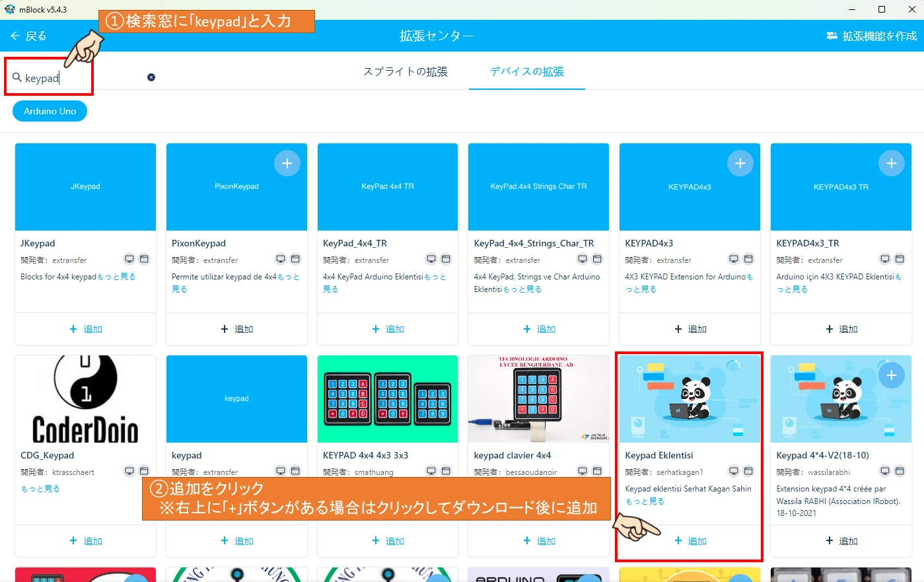Click Keypad 4*4-V2's monitor mode icon
Screen dimensions: 924x582
885,471
